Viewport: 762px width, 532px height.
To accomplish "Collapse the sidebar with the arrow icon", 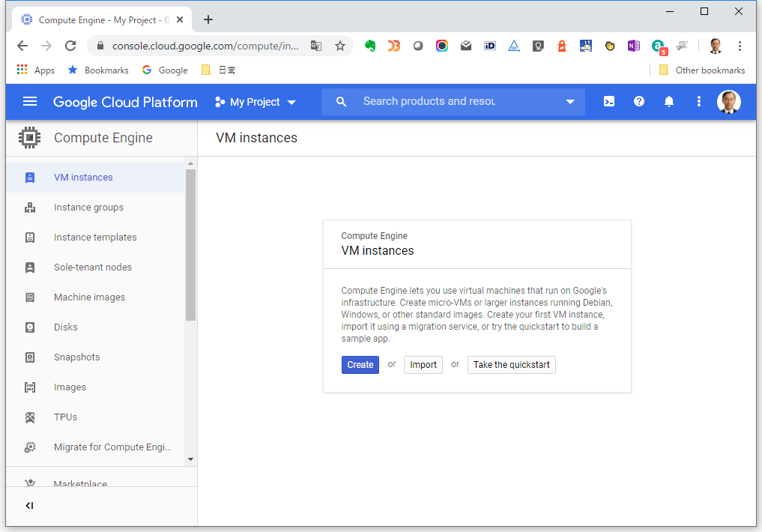I will [x=29, y=506].
